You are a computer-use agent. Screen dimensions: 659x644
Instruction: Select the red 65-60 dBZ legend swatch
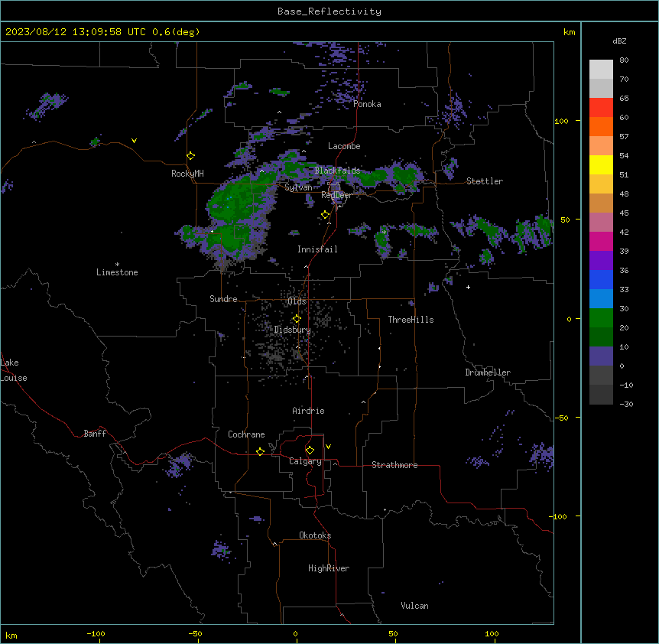[x=601, y=108]
